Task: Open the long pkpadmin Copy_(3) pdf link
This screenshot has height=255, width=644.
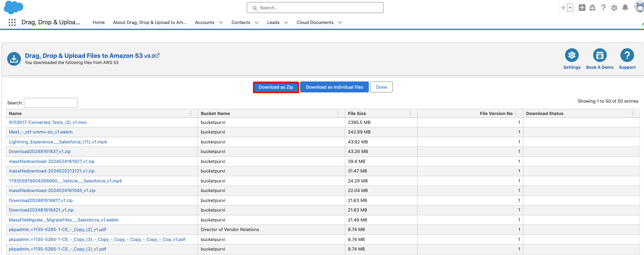Action: [97, 240]
